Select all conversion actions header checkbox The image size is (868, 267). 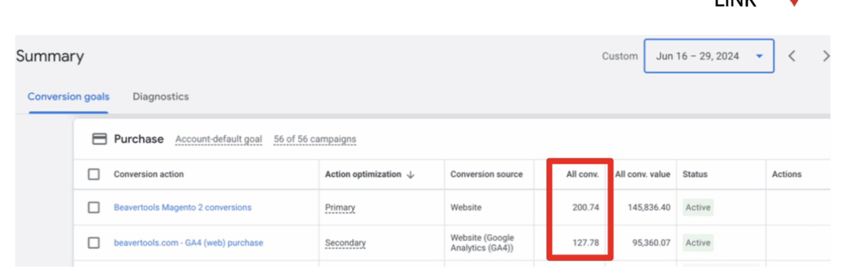(94, 175)
